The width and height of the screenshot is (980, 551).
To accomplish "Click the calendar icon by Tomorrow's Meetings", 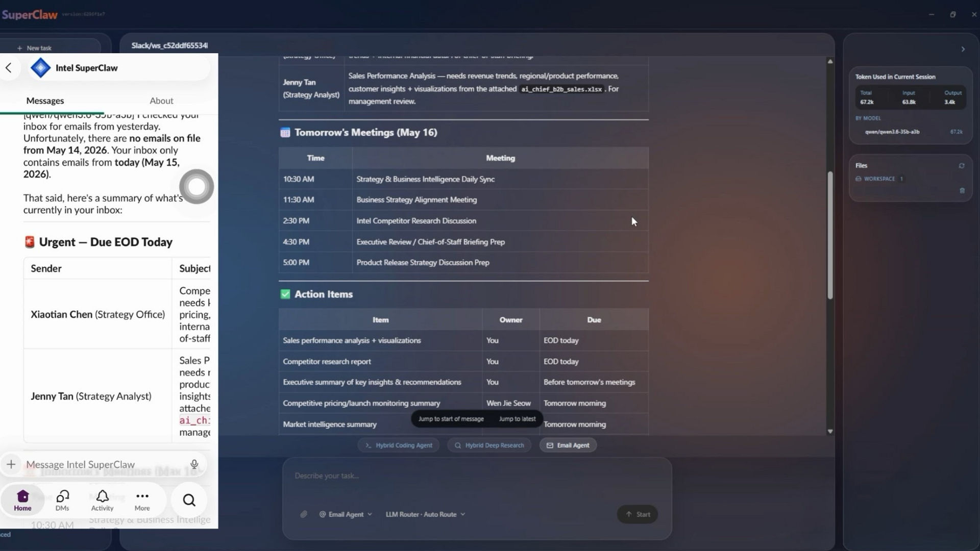I will 285,133.
